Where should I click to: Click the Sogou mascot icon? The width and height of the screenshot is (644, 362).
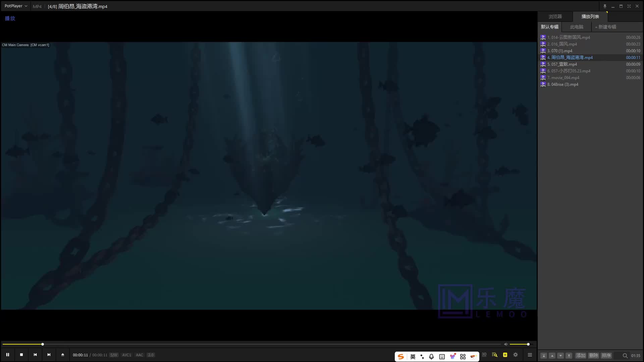tap(473, 356)
